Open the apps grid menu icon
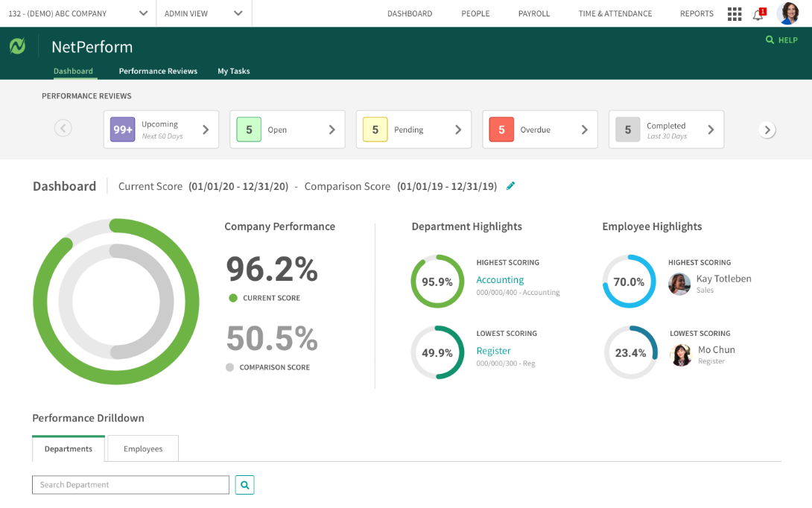This screenshot has height=508, width=812. tap(734, 14)
